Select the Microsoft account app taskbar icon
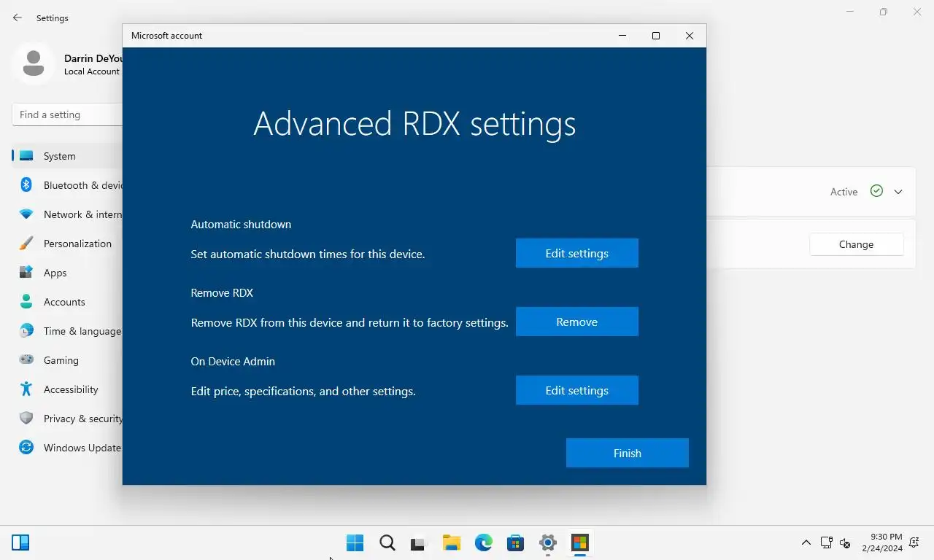This screenshot has height=560, width=934. tap(580, 542)
